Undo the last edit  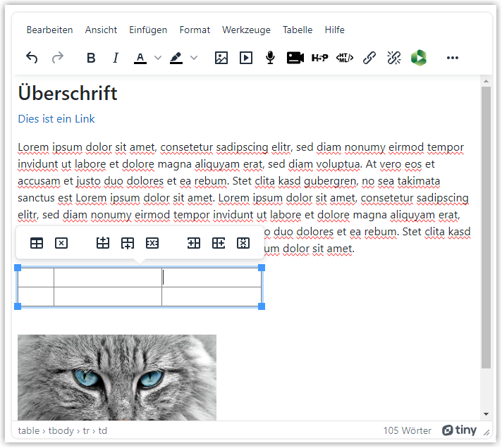[32, 58]
